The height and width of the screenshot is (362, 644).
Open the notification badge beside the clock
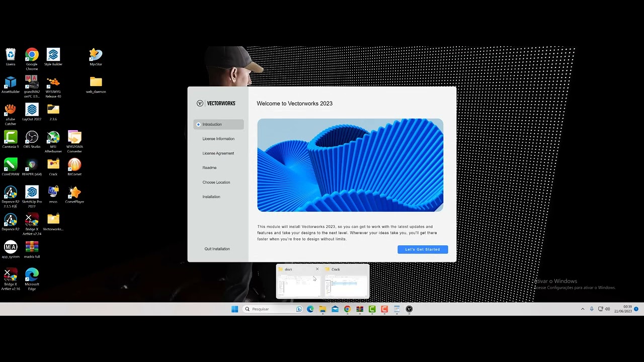point(636,309)
